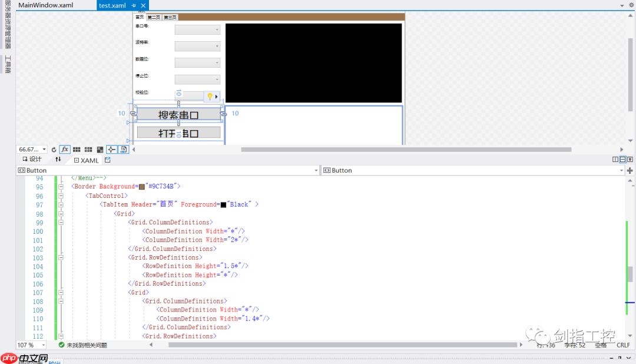Collapse the Border element at line 95
This screenshot has height=364, width=636.
point(60,187)
